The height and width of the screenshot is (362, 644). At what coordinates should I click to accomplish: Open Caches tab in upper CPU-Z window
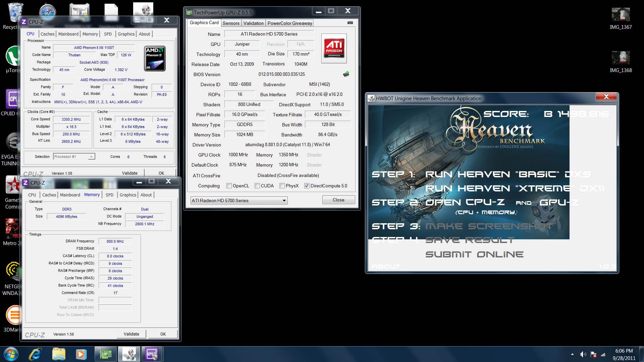(47, 34)
